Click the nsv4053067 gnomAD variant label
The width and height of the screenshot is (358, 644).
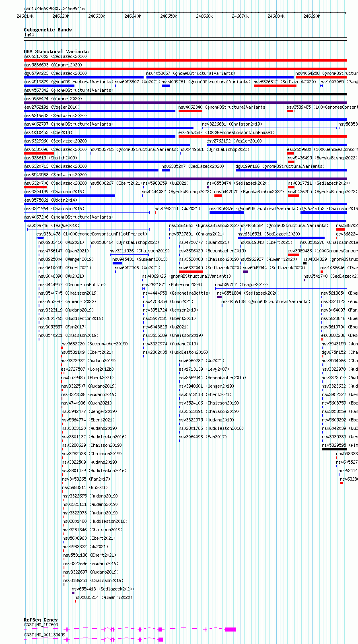[191, 73]
